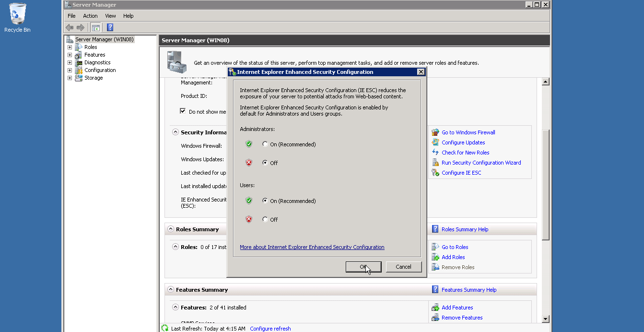
Task: Click the Configure refresh link
Action: [x=270, y=329]
